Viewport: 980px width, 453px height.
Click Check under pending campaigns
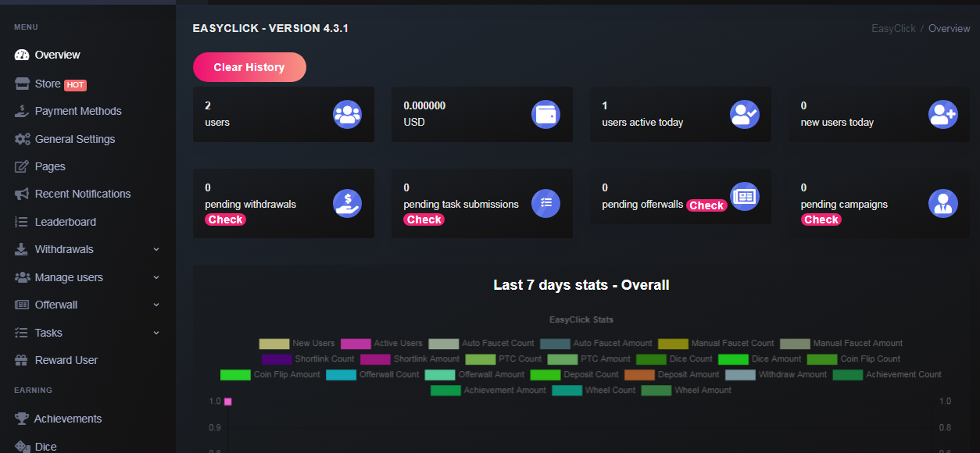[821, 220]
